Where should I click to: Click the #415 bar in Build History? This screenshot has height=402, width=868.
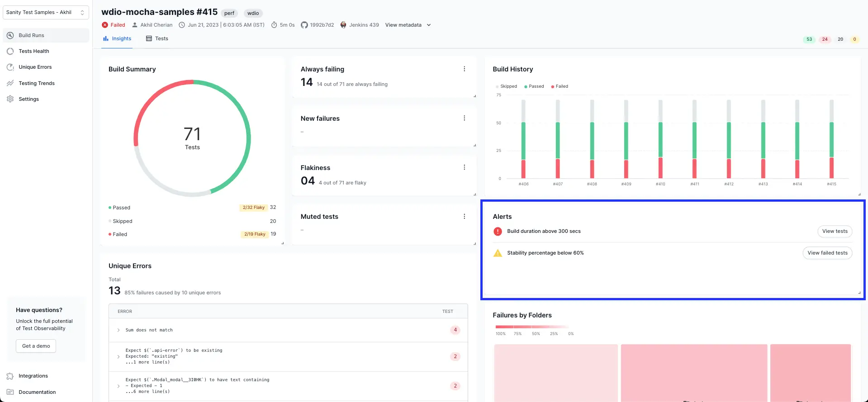[831, 139]
